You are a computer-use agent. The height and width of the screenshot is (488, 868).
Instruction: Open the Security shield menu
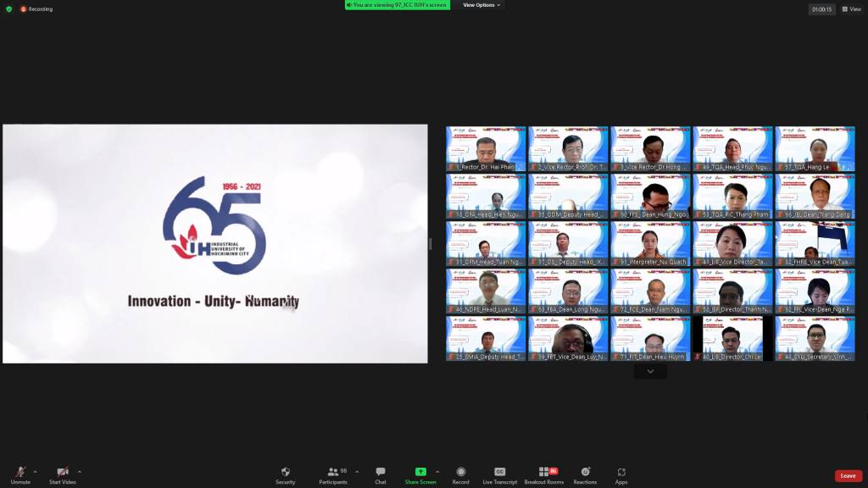pyautogui.click(x=285, y=475)
